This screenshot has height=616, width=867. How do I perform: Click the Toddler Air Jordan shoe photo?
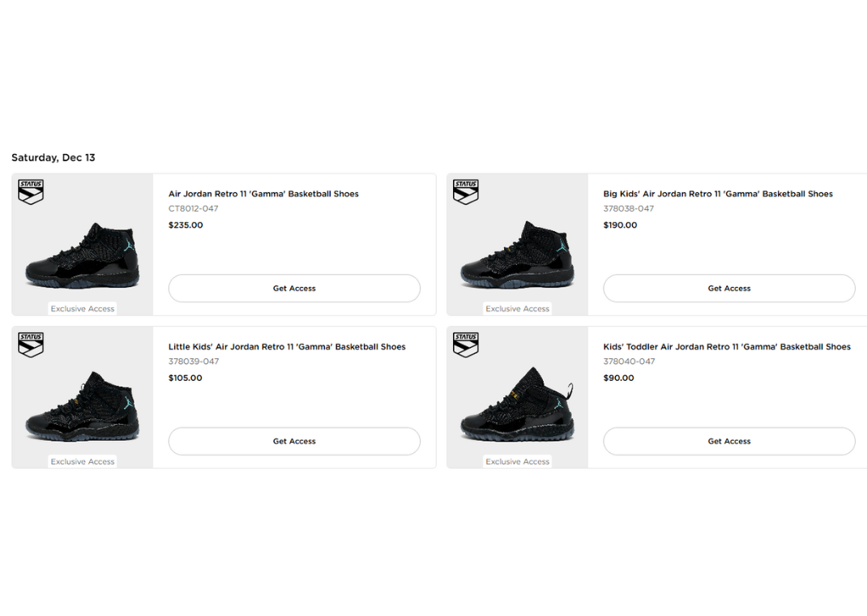click(x=517, y=405)
